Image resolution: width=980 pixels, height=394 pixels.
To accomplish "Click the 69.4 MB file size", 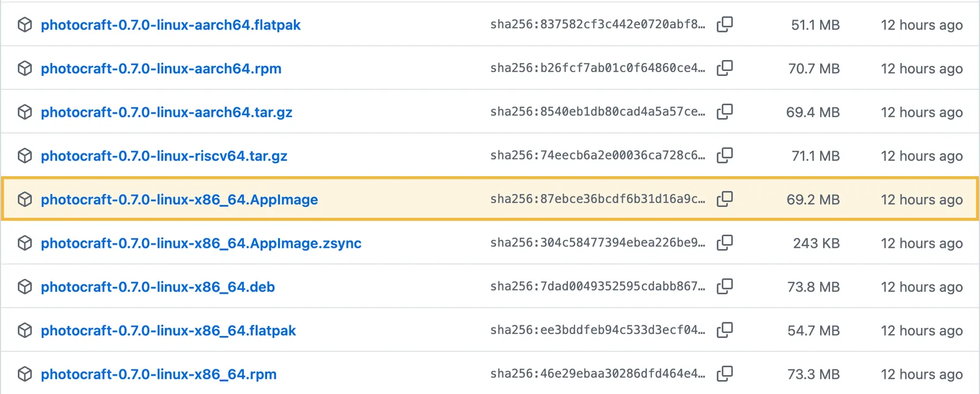I will pos(813,113).
